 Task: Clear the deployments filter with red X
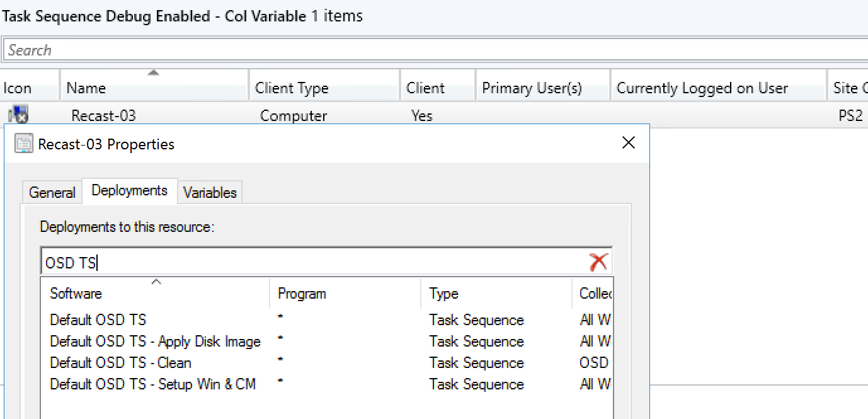[598, 262]
